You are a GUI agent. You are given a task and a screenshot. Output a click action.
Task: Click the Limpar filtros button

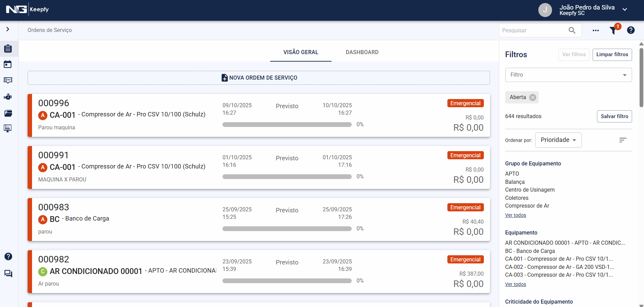click(612, 54)
